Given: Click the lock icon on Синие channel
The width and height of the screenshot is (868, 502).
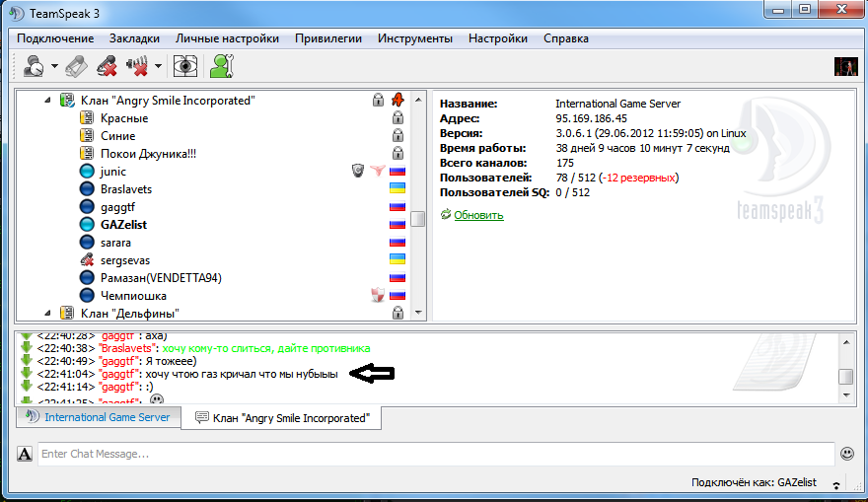Looking at the screenshot, I should click(398, 135).
